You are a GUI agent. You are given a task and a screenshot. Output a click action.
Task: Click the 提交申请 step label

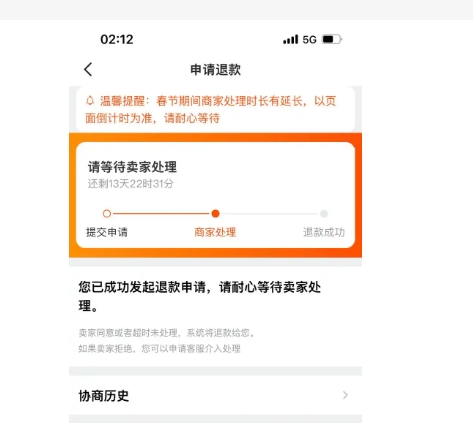tap(107, 232)
